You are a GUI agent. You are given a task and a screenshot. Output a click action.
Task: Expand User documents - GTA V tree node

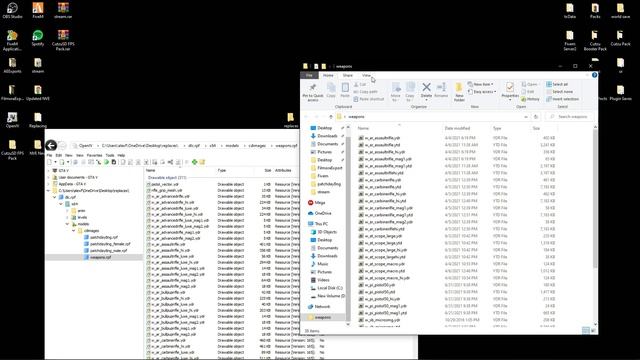[x=49, y=177]
